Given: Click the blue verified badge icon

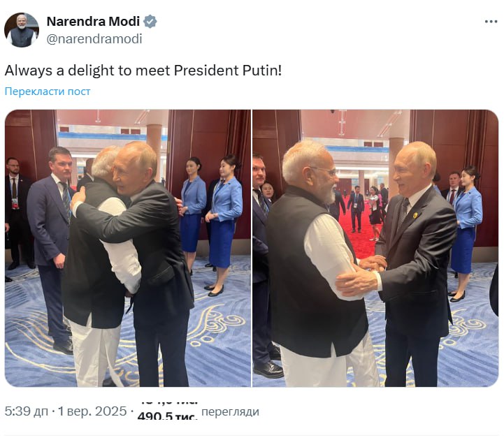Looking at the screenshot, I should [150, 22].
